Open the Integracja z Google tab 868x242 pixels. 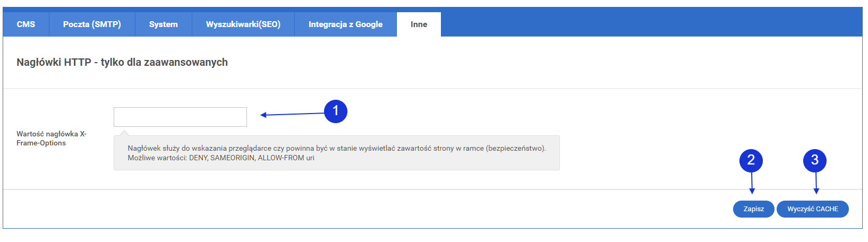pyautogui.click(x=346, y=24)
